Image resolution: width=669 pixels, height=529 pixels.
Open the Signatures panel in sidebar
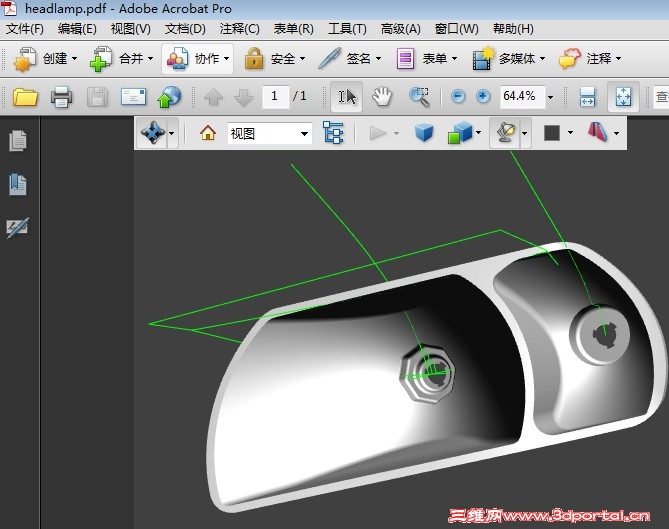coord(18,228)
